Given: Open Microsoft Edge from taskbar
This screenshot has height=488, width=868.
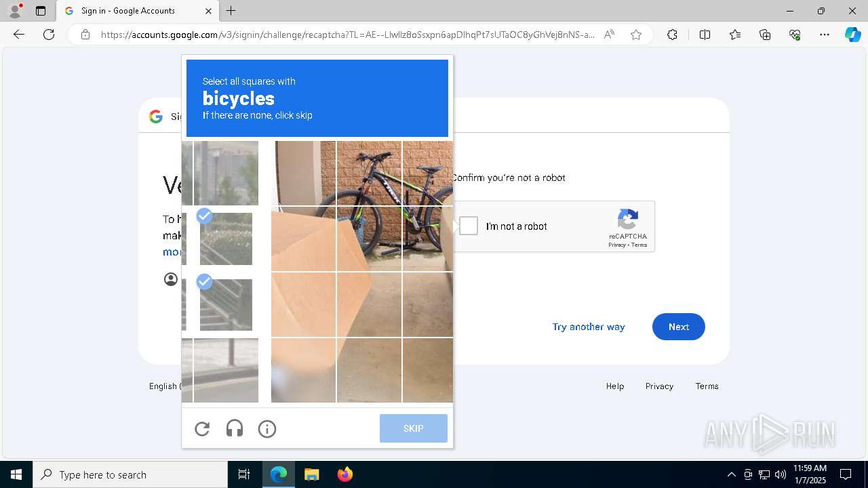Looking at the screenshot, I should point(279,474).
